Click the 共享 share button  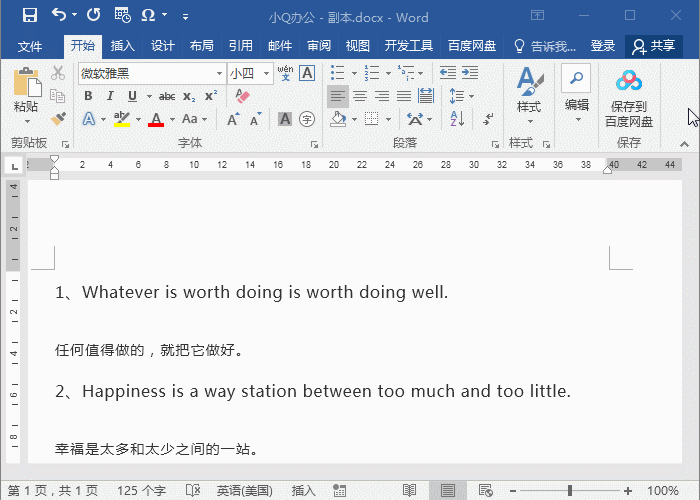coord(653,46)
